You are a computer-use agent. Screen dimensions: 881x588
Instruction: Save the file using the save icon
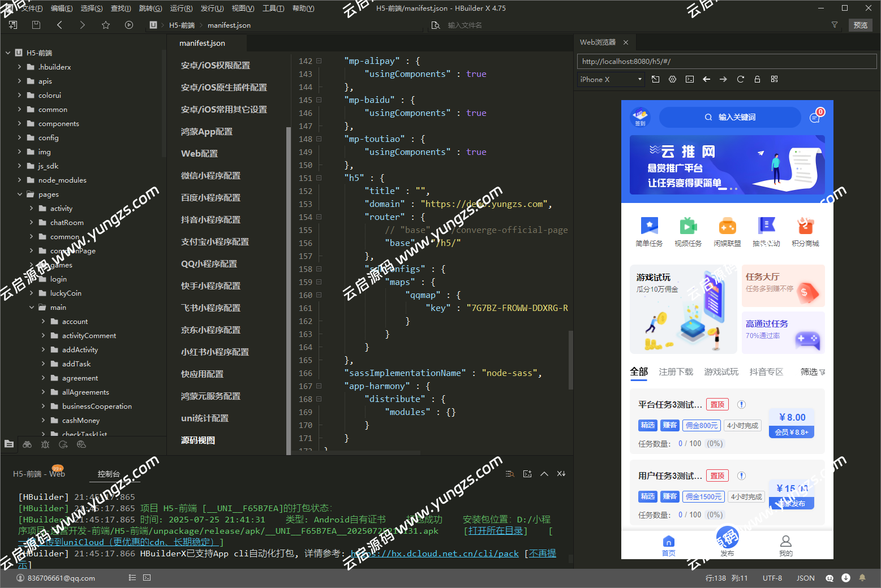[35, 25]
